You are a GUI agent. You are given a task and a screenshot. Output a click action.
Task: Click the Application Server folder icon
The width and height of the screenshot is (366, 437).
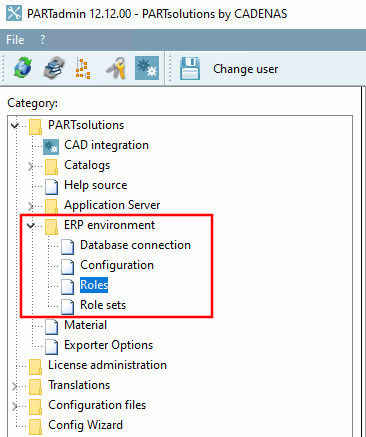tap(51, 207)
